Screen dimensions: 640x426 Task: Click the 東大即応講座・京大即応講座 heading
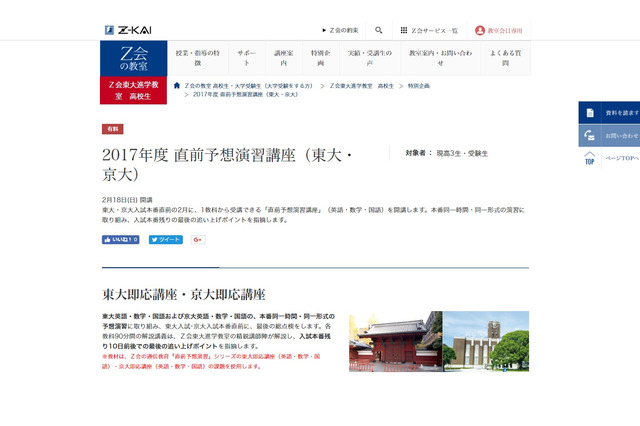pos(184,295)
